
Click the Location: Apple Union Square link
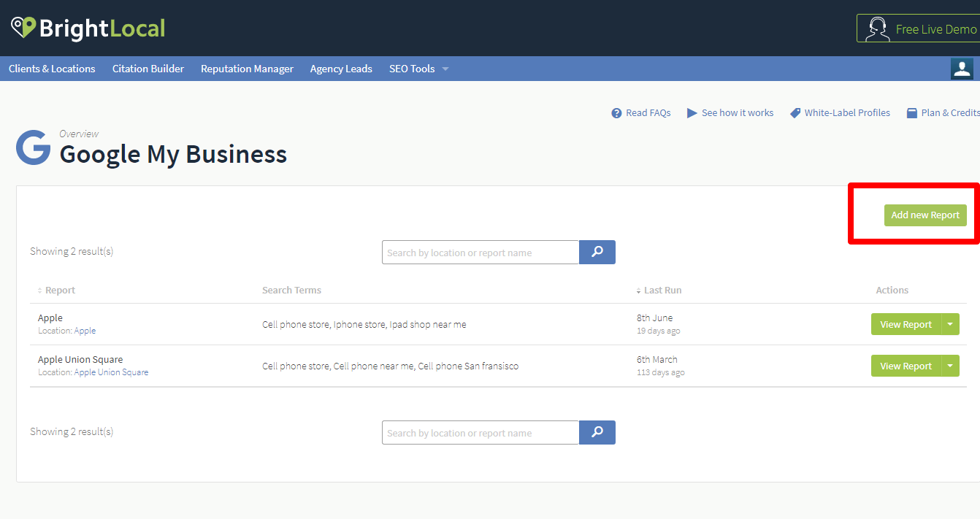111,372
